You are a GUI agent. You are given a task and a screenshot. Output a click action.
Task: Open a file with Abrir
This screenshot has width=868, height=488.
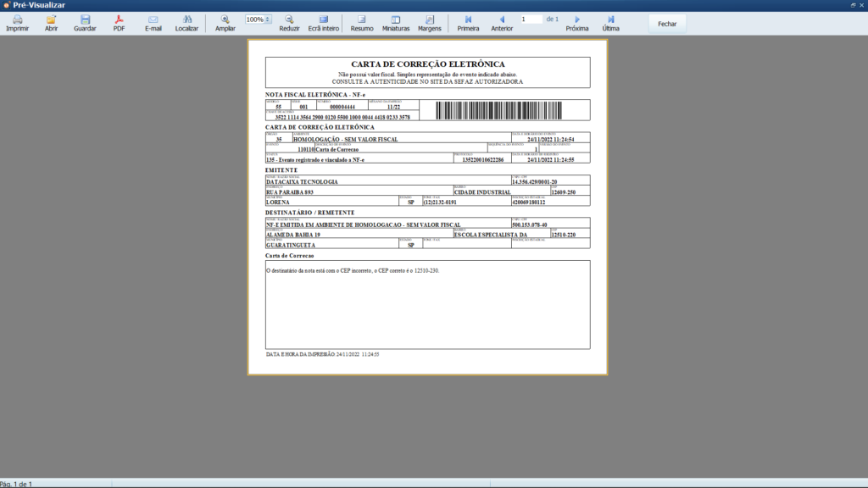[51, 23]
